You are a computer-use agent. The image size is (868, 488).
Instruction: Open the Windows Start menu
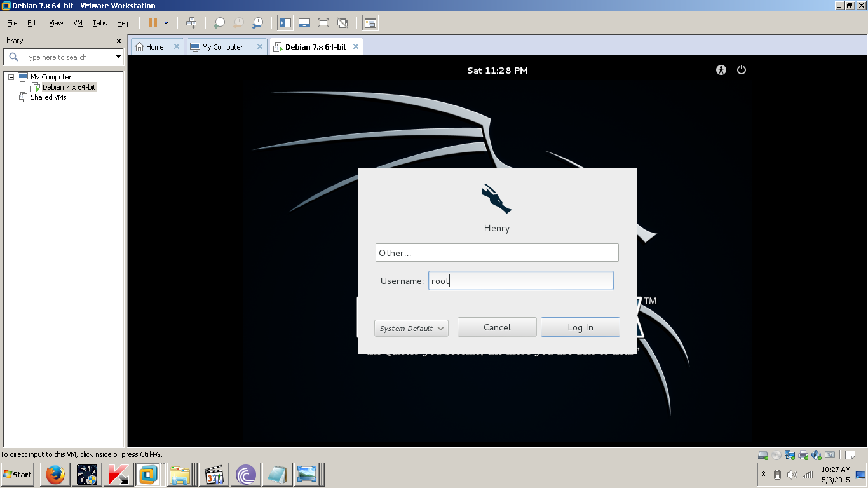coord(17,475)
